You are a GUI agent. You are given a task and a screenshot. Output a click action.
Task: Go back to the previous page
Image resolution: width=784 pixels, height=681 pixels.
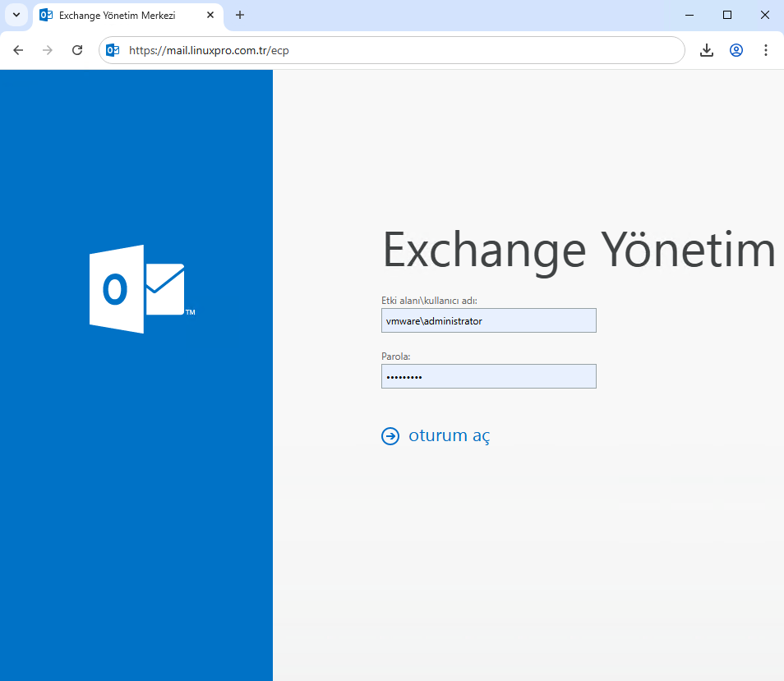(18, 50)
